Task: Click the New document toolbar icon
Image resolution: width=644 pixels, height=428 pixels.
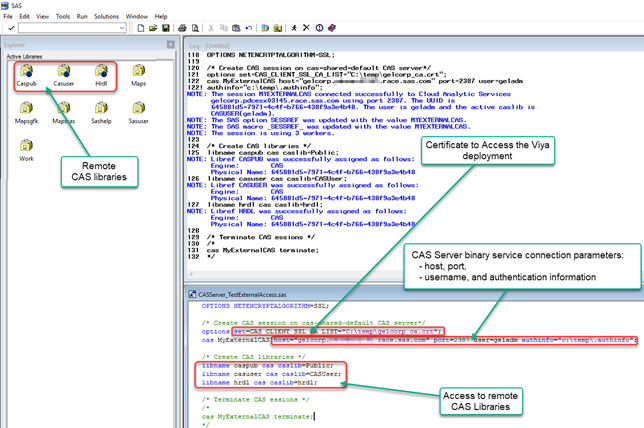Action: [142, 29]
